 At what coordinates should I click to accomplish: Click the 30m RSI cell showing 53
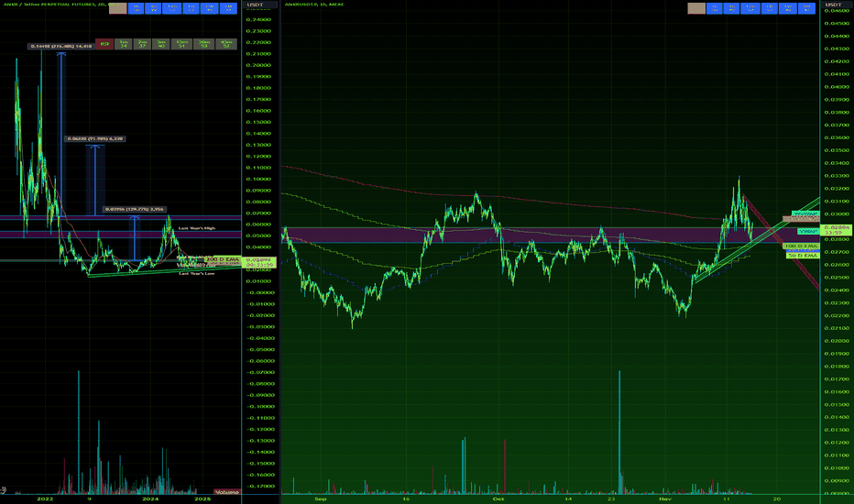click(x=203, y=44)
